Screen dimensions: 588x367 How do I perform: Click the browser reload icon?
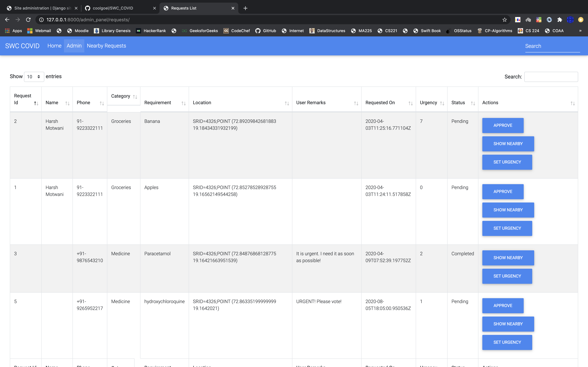(28, 20)
